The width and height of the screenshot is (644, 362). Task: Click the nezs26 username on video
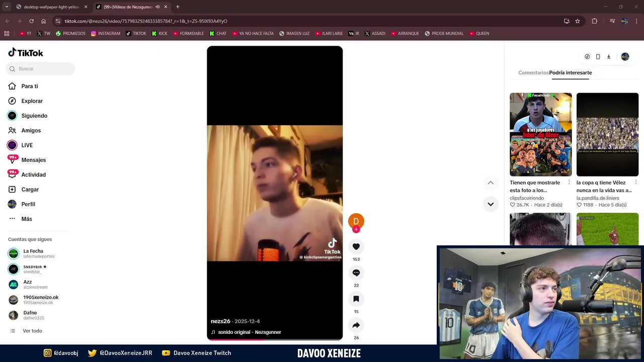point(220,321)
